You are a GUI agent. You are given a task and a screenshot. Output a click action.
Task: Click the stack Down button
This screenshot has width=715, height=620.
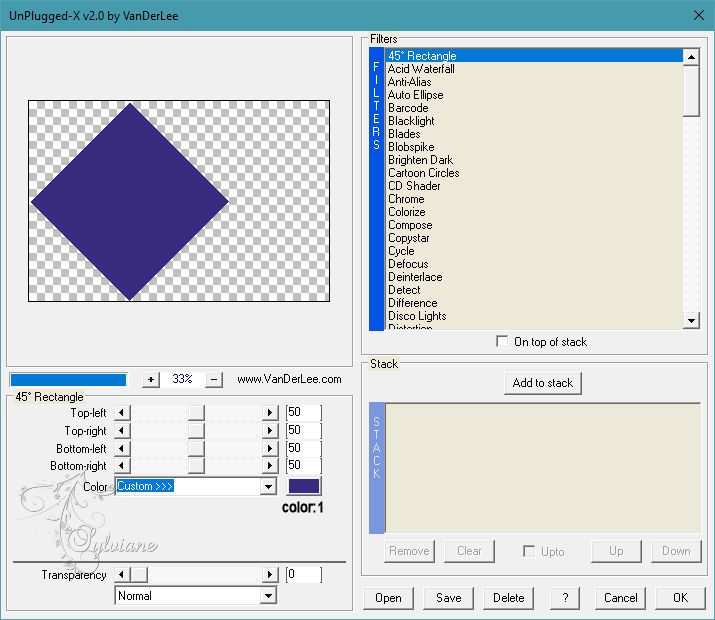pyautogui.click(x=676, y=551)
